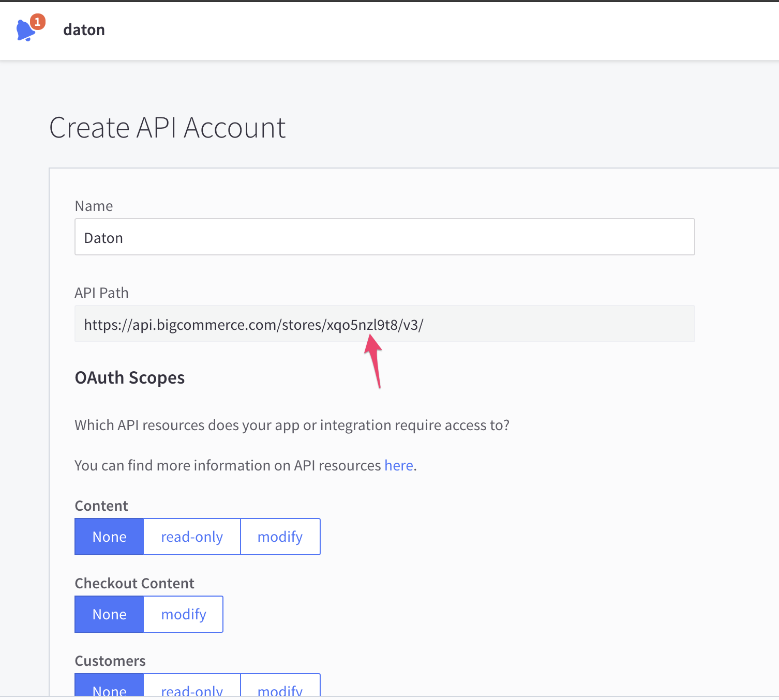Click the Name field label
779x700 pixels.
(94, 206)
